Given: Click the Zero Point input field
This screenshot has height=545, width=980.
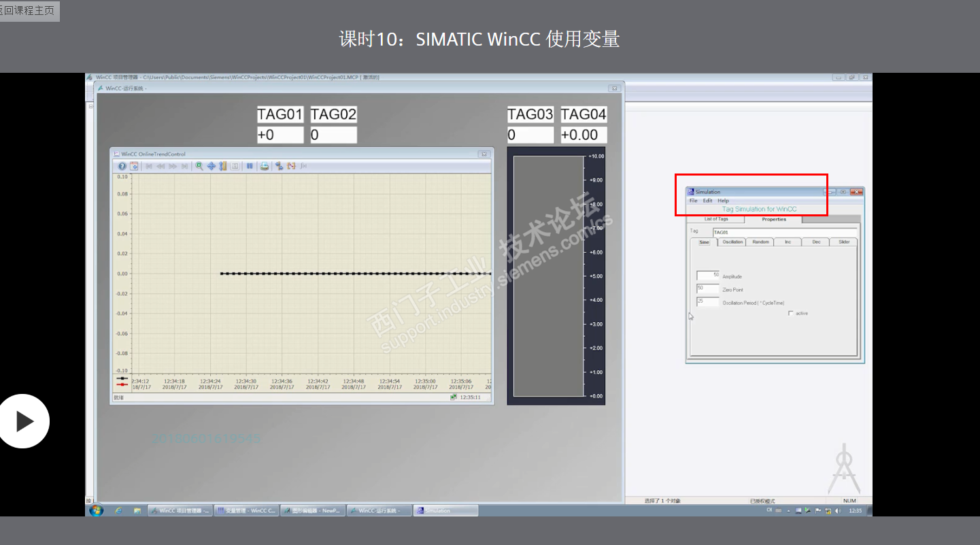Looking at the screenshot, I should click(708, 288).
